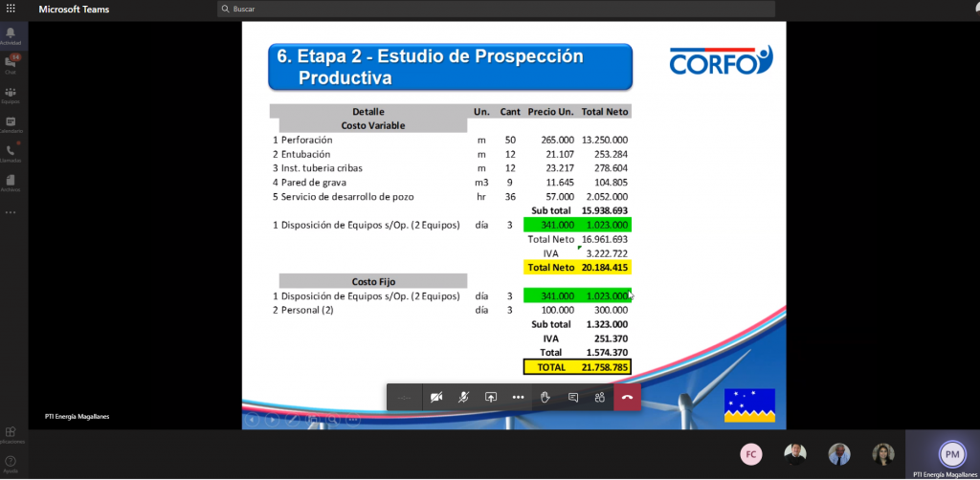The height and width of the screenshot is (480, 980).
Task: Open Chat with unread messages
Action: (11, 65)
